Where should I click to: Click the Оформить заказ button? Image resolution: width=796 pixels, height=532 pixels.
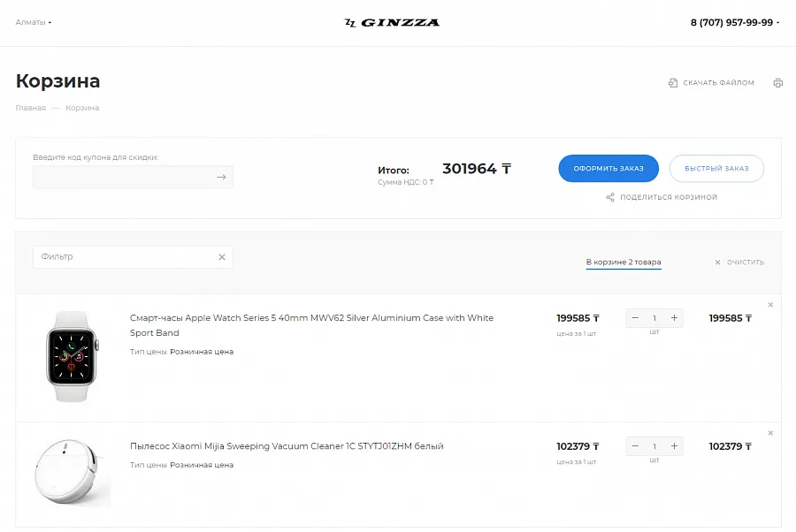pyautogui.click(x=608, y=169)
